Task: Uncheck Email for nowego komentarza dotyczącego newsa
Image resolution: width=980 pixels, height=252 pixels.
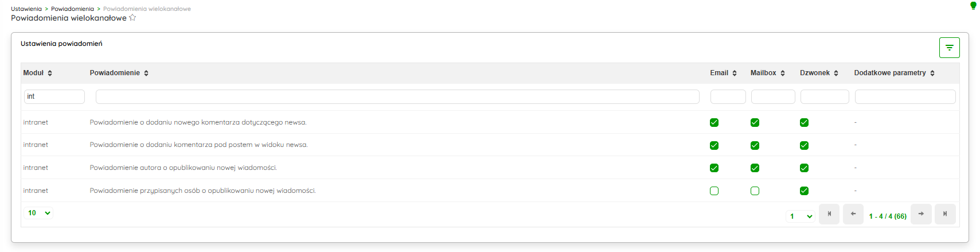Action: coord(714,122)
